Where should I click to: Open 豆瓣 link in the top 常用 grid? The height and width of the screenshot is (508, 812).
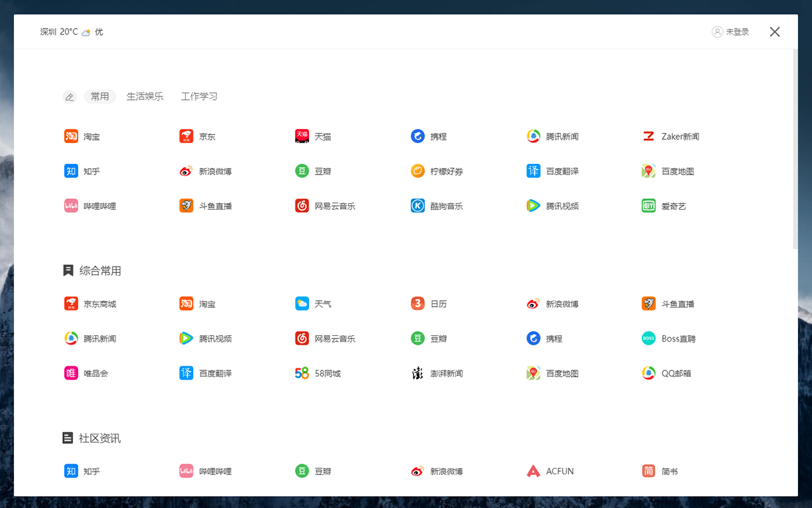[x=323, y=171]
